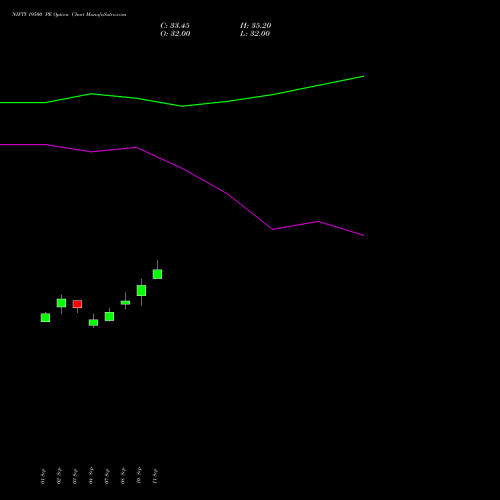Image resolution: width=500 pixels, height=500 pixels.
Task: Click the green candlestick for 01 Sep
Action: [x=45, y=317]
